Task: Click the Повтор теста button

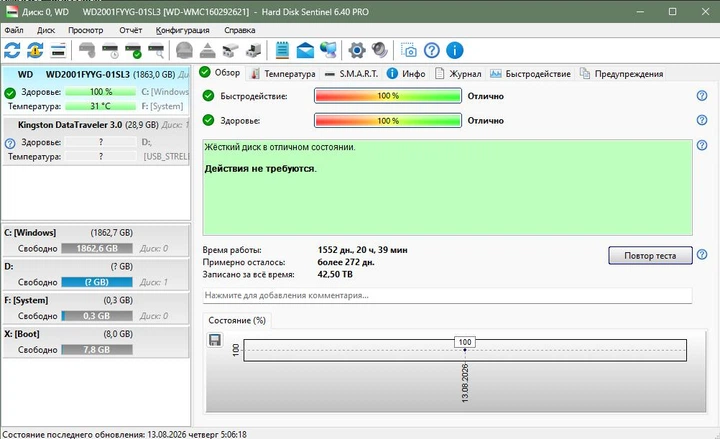Action: click(x=650, y=255)
